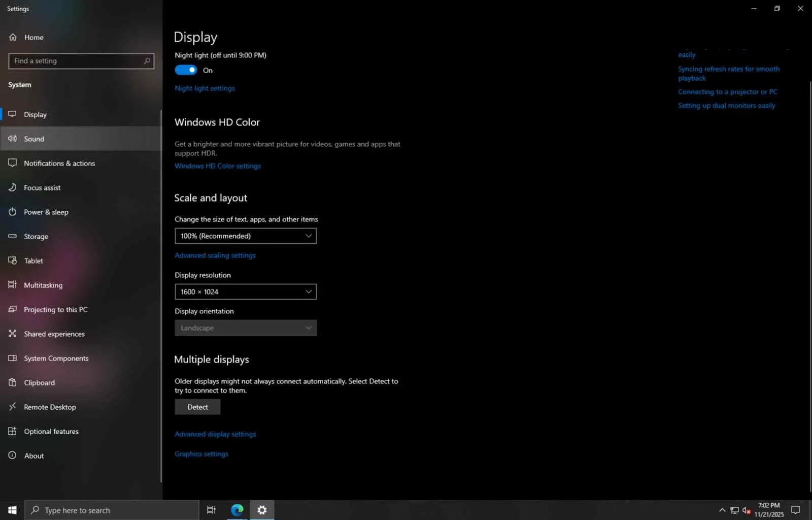Click the Clipboard icon in the sidebar
Viewport: 812px width, 520px height.
point(13,382)
